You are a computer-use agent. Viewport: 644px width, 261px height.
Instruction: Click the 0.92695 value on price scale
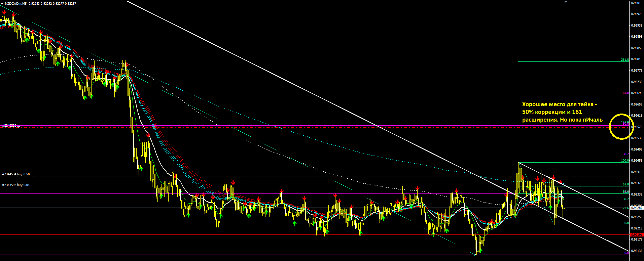(x=637, y=93)
